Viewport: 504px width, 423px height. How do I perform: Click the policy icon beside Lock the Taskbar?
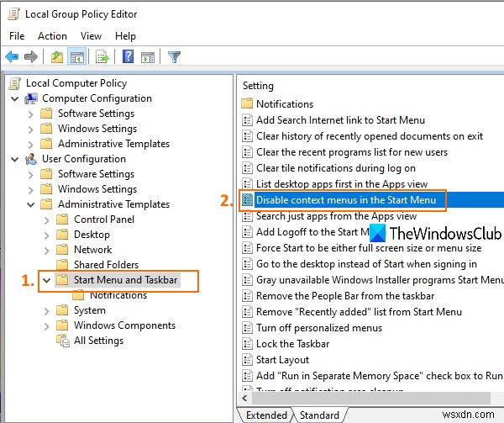pos(247,344)
